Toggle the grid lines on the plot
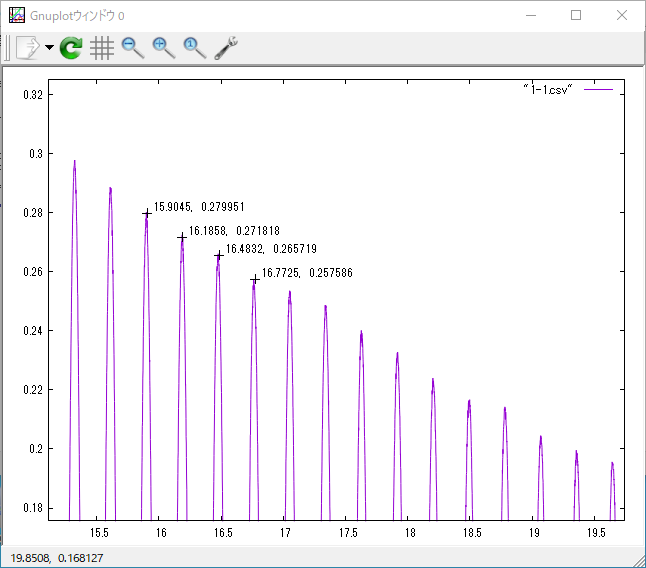 [x=101, y=48]
